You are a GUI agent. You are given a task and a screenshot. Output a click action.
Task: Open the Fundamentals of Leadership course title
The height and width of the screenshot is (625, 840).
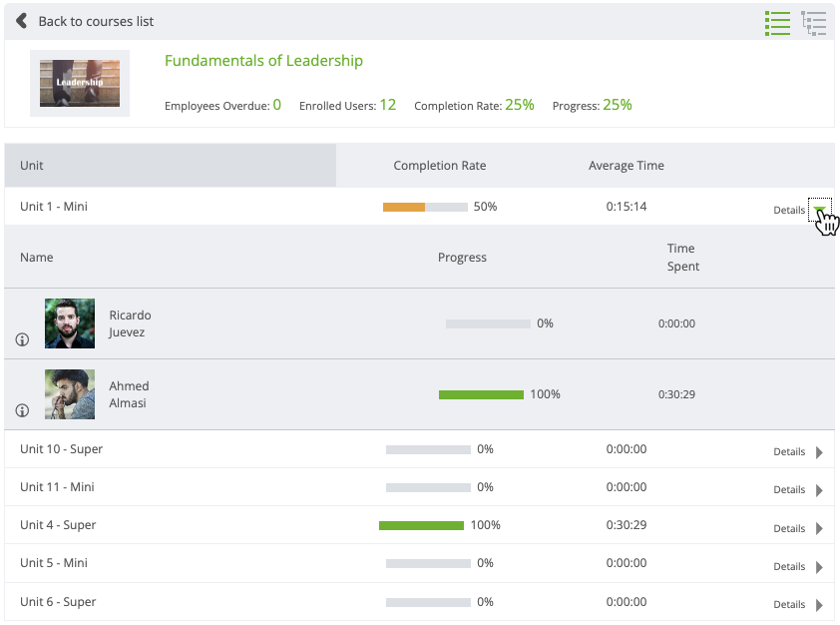pyautogui.click(x=263, y=60)
